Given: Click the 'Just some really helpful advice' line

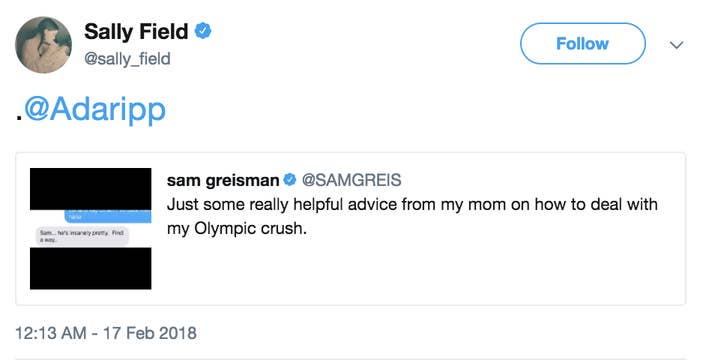Looking at the screenshot, I should pos(412,204).
